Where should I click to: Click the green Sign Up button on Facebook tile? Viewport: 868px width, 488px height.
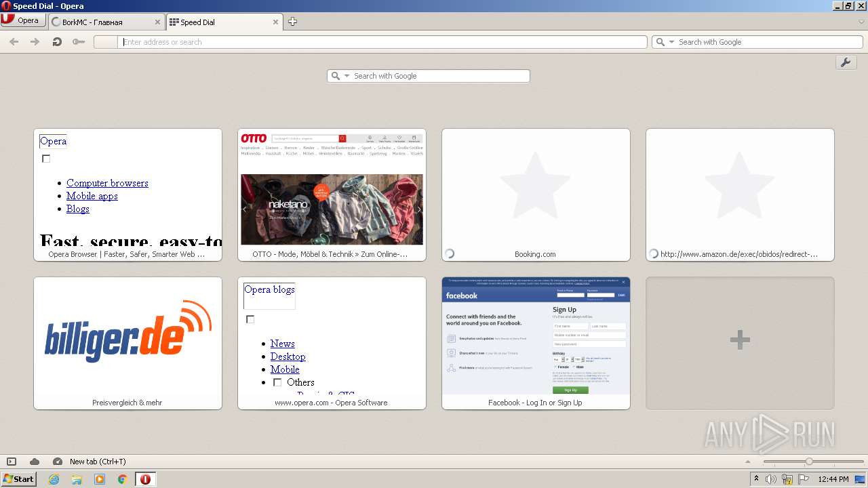[570, 390]
